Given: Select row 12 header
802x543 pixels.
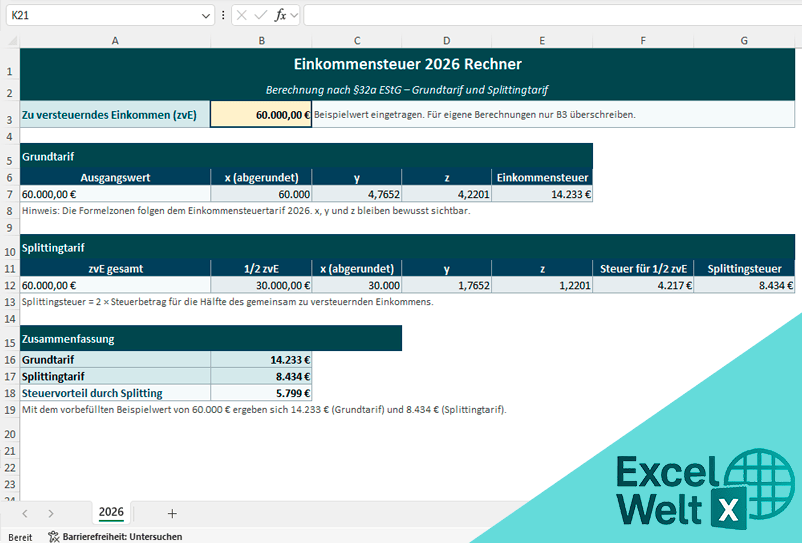Looking at the screenshot, I should (10, 285).
